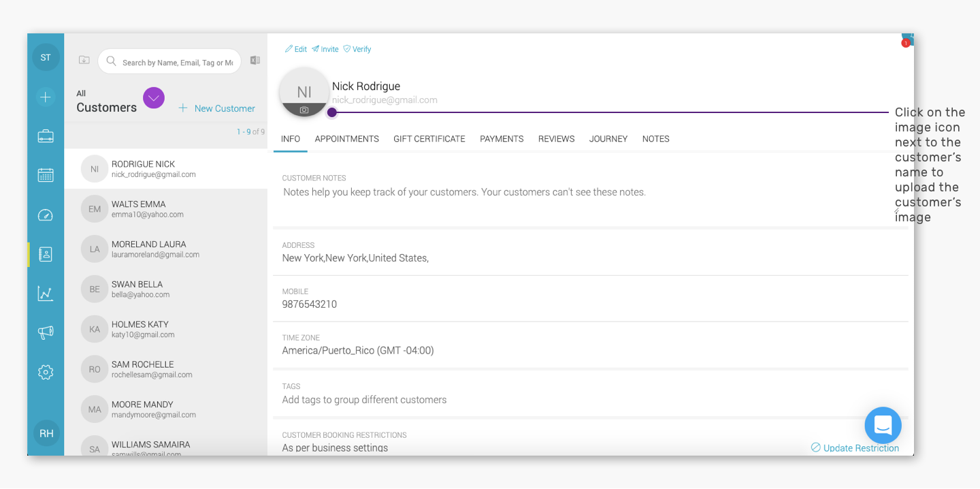This screenshot has width=980, height=489.
Task: Open the reports chart icon in sidebar
Action: pyautogui.click(x=46, y=294)
